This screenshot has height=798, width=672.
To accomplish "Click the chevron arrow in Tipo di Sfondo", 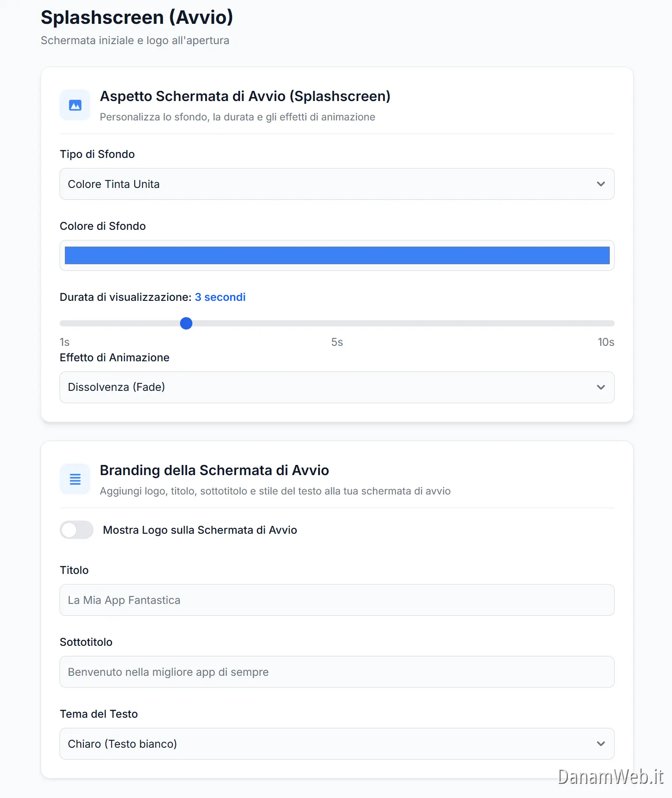I will [601, 184].
